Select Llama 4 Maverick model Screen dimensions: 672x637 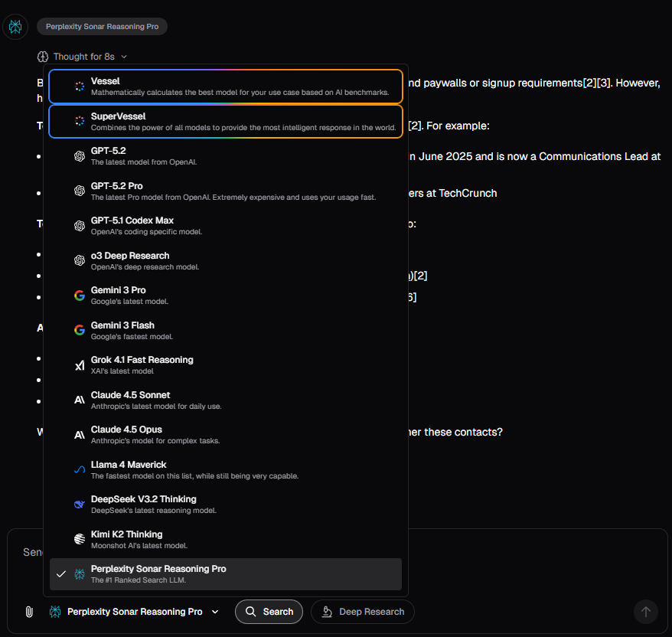226,470
